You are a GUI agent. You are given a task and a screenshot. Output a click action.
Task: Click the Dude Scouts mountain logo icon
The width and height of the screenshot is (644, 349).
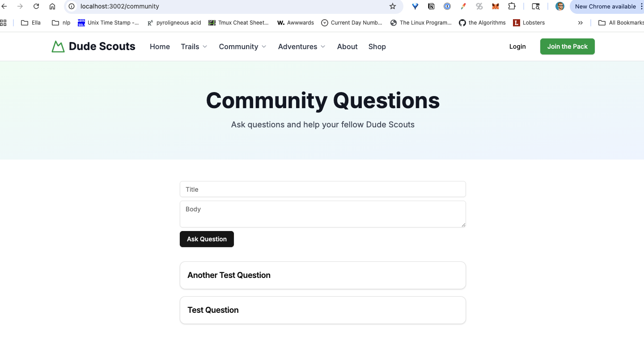coord(58,46)
